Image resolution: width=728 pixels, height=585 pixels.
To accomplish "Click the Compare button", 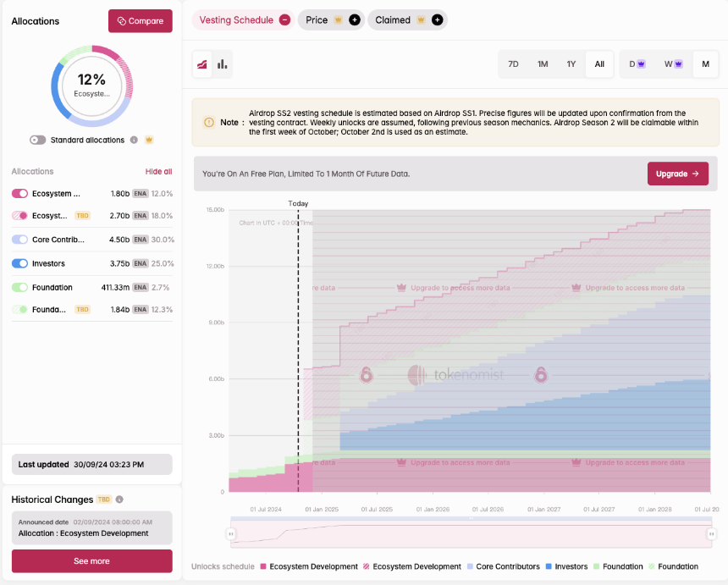I will coord(141,21).
